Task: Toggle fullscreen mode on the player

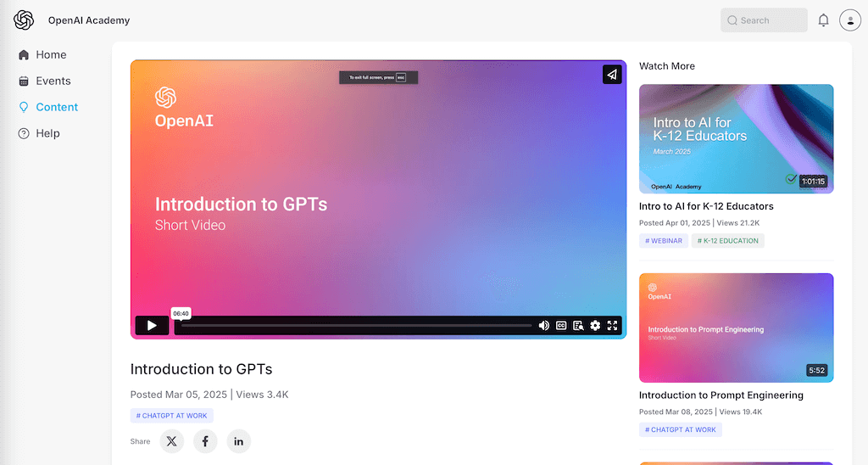Action: [612, 325]
